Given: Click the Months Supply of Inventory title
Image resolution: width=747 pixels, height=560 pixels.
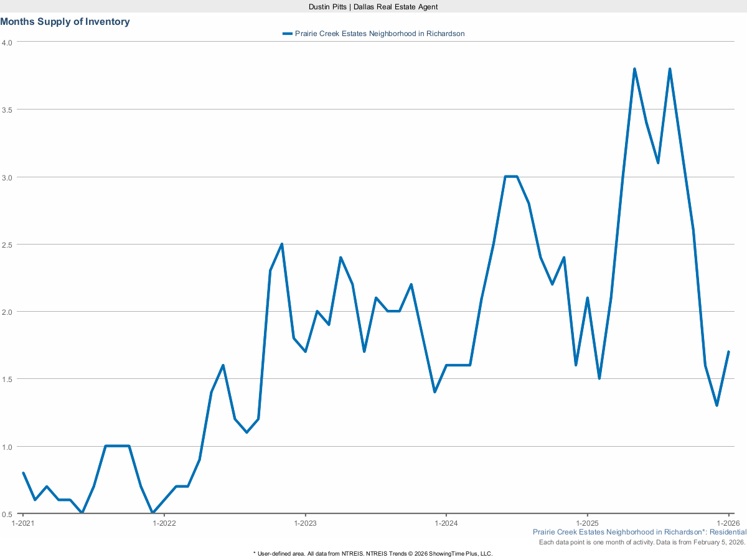Looking at the screenshot, I should point(65,22).
